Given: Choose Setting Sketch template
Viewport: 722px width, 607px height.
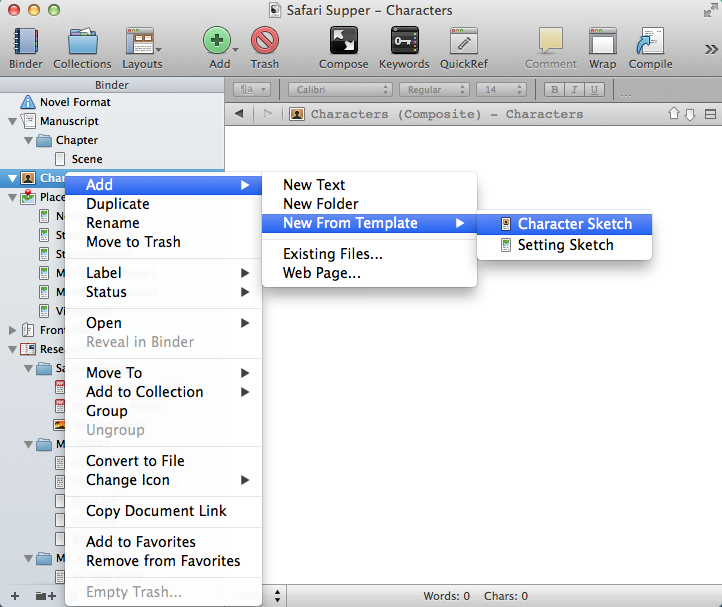Looking at the screenshot, I should [x=565, y=245].
